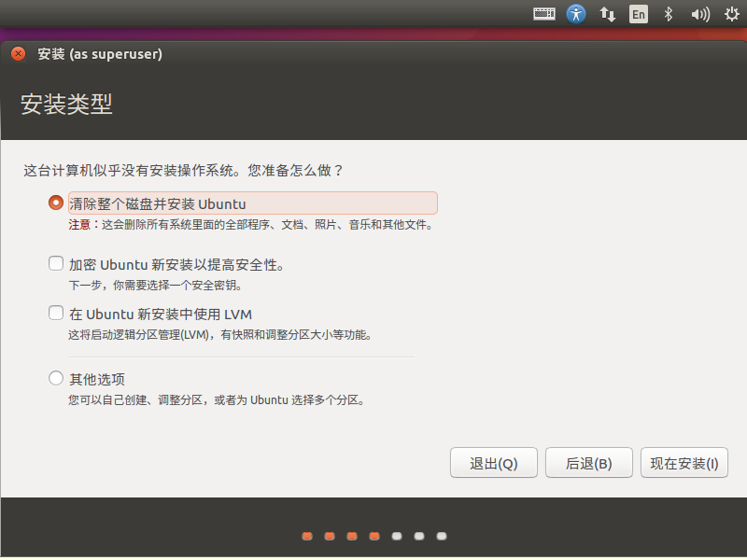The image size is (747, 560).
Task: Click the 在 Ubuntu 新安装中使用 LVM label
Action: [x=161, y=315]
